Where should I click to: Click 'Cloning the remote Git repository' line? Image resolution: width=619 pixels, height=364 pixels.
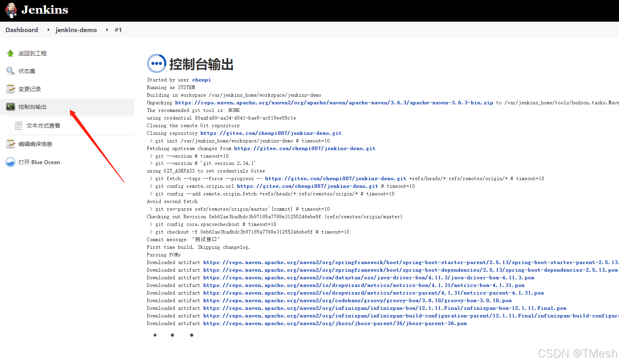click(x=193, y=126)
